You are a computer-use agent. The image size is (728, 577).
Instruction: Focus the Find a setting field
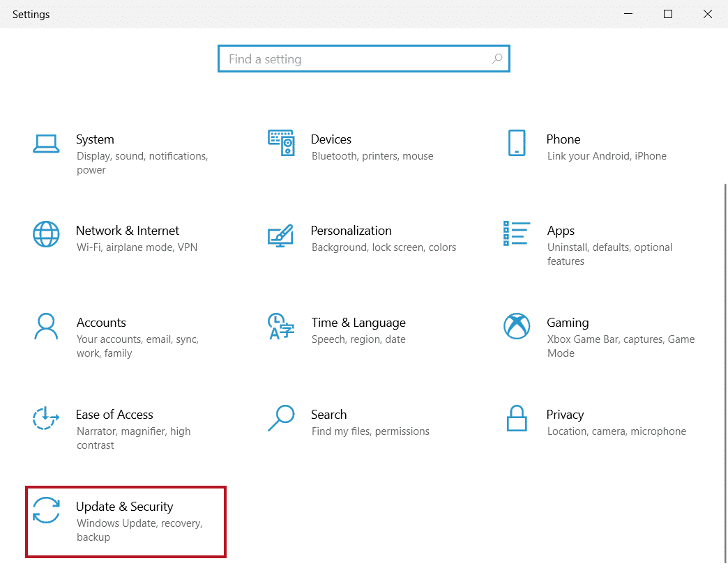coord(364,59)
